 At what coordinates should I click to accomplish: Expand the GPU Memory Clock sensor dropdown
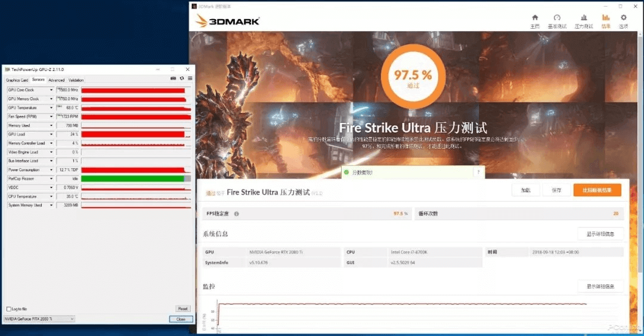51,98
